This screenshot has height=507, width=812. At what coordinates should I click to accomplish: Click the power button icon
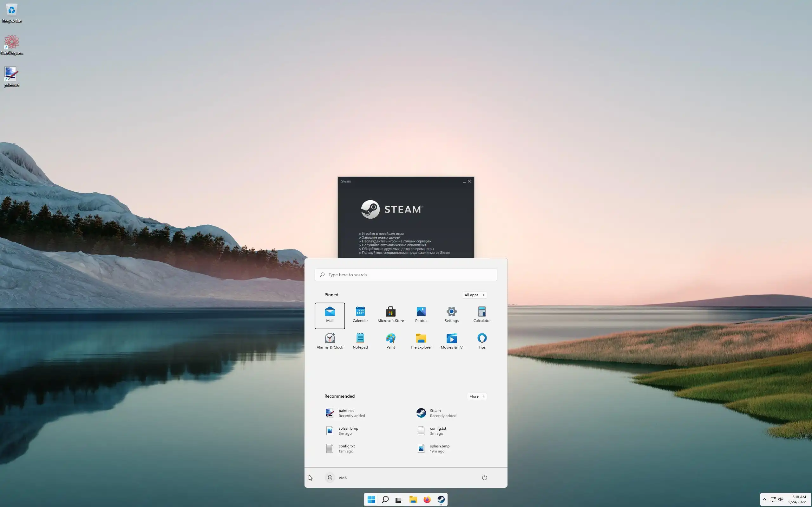(x=484, y=478)
